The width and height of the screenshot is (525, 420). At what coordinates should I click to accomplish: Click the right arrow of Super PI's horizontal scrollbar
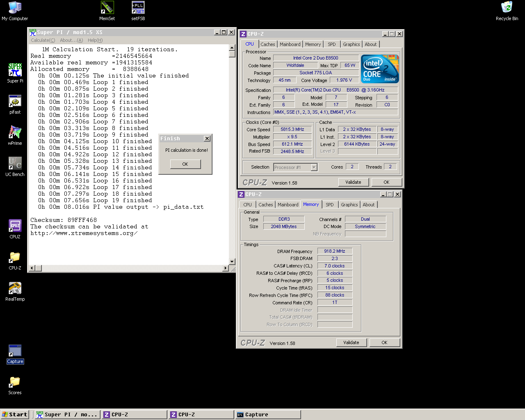tap(226, 268)
